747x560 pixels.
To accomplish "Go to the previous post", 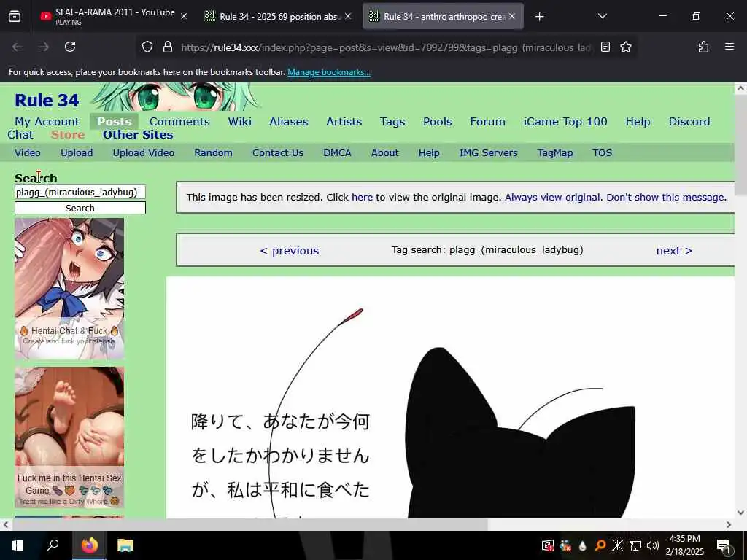I will pos(289,251).
